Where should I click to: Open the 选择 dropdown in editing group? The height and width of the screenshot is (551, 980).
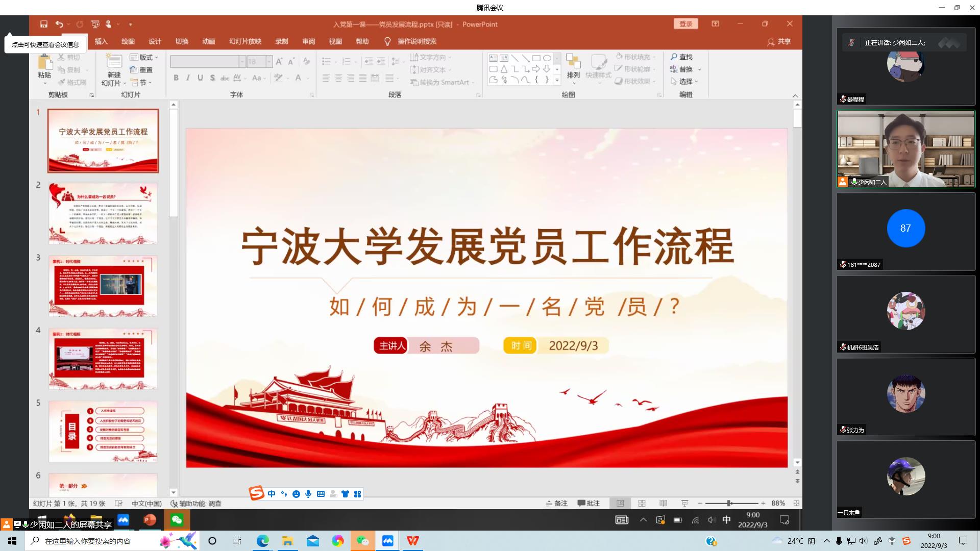[685, 81]
